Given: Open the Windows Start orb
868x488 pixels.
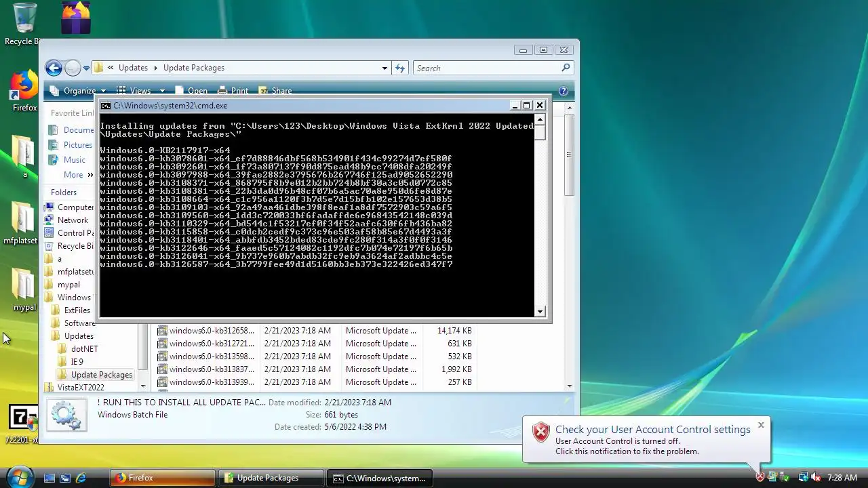Looking at the screenshot, I should point(19,477).
